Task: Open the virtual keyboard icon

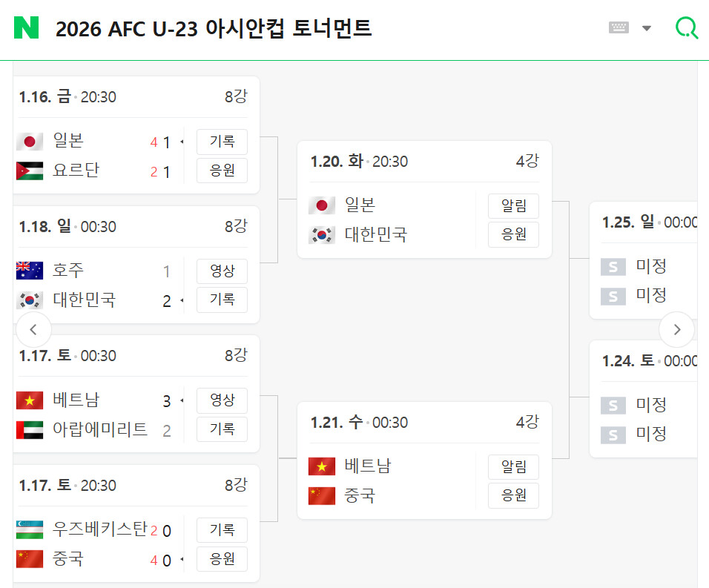Action: coord(619,27)
